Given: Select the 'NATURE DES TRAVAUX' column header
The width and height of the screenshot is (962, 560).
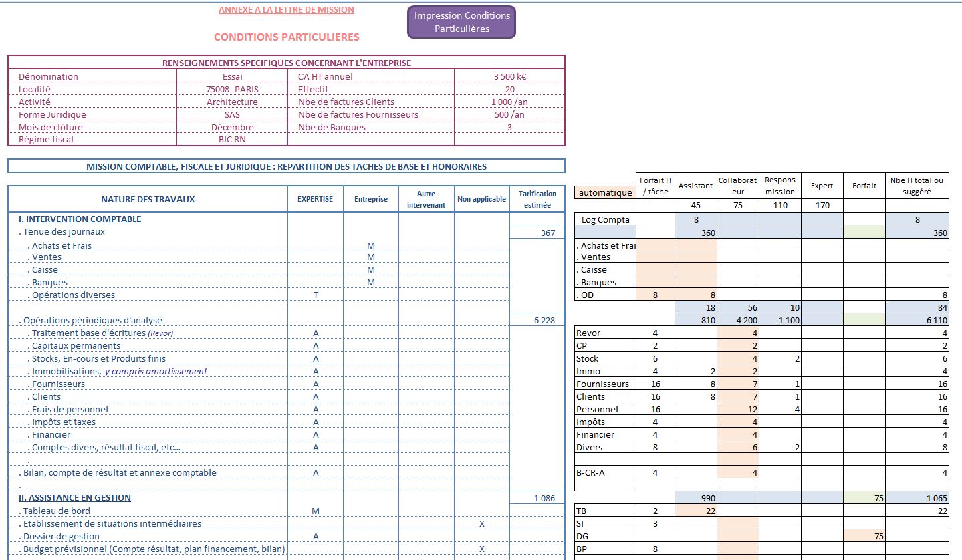Looking at the screenshot, I should click(148, 199).
